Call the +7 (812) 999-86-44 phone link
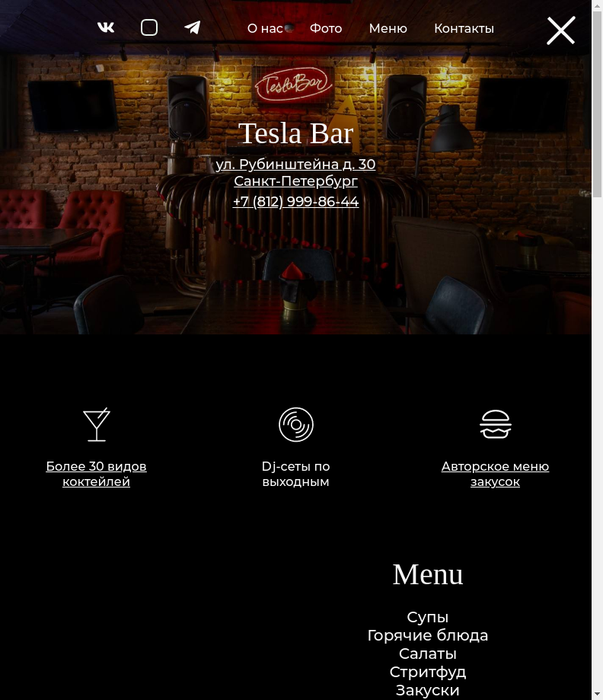This screenshot has width=603, height=700. coord(295,201)
